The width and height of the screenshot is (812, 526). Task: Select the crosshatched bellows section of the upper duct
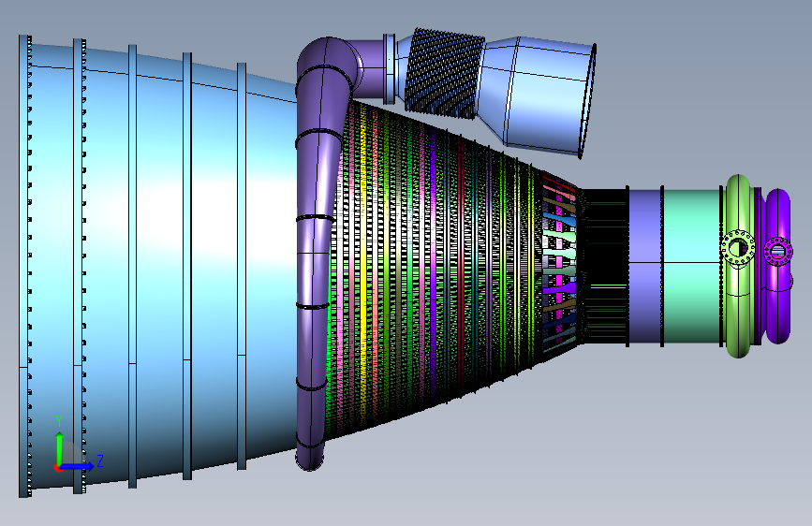pyautogui.click(x=443, y=74)
